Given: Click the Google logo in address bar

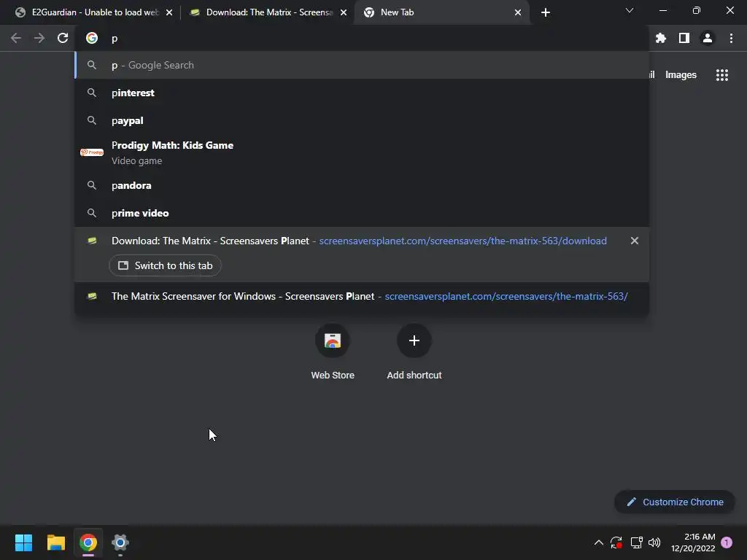Looking at the screenshot, I should 92,38.
